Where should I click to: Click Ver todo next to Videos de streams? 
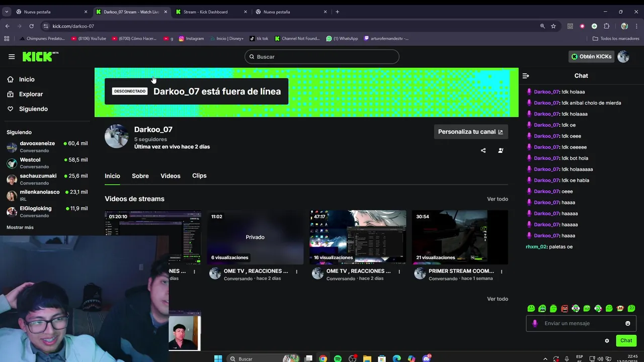tap(498, 199)
